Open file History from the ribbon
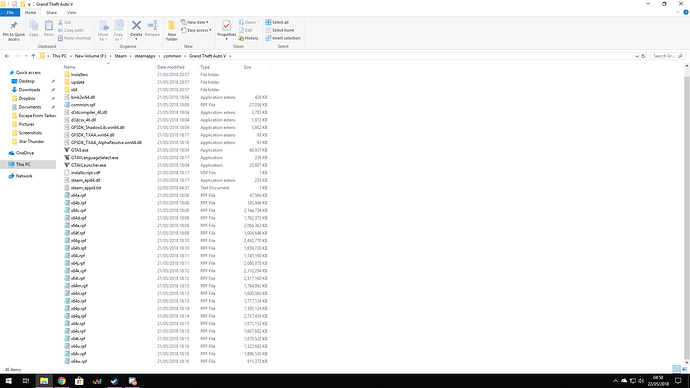The image size is (690, 388). pos(249,38)
